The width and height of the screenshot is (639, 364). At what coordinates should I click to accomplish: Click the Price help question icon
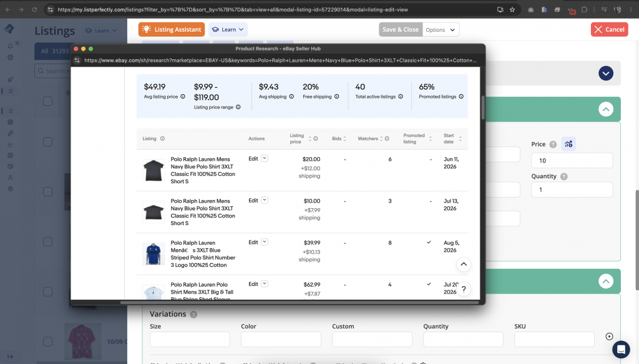click(553, 144)
